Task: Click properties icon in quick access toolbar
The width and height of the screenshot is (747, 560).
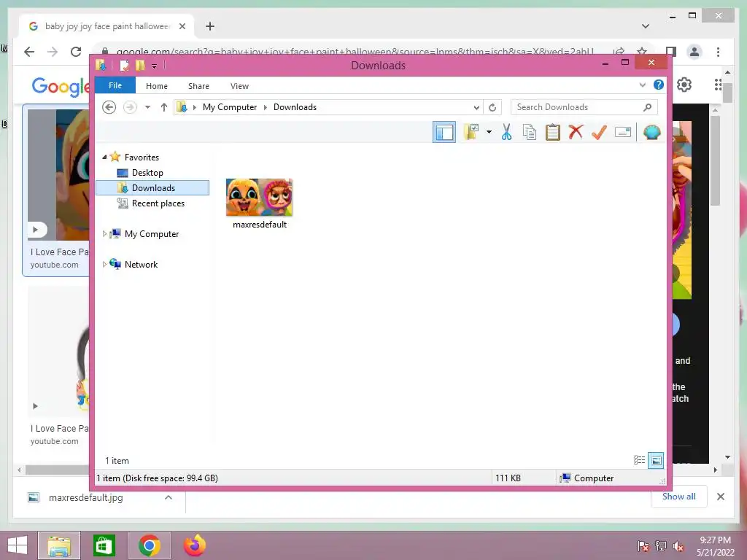Action: [x=124, y=65]
